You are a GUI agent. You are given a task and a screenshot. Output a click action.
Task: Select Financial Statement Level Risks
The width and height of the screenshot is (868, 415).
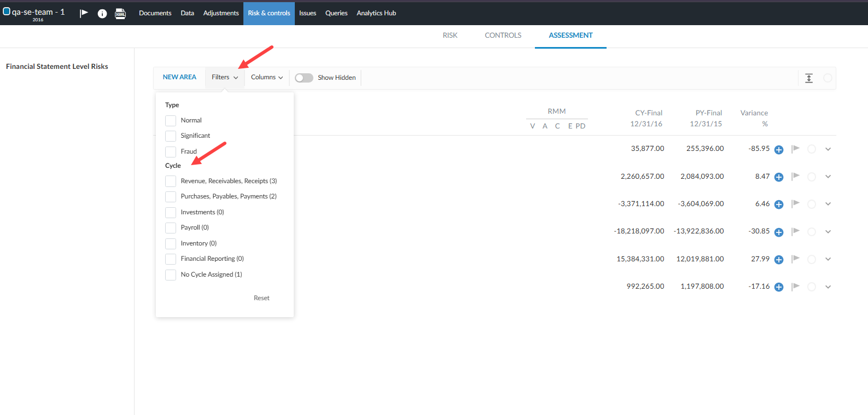(x=57, y=67)
